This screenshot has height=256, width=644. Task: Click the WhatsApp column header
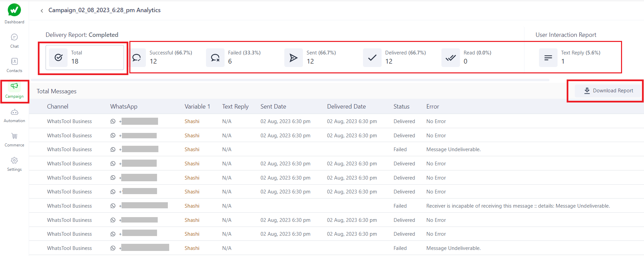coord(124,107)
